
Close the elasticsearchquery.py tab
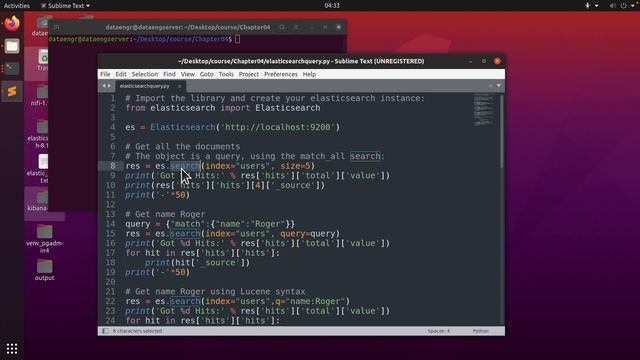(x=179, y=86)
